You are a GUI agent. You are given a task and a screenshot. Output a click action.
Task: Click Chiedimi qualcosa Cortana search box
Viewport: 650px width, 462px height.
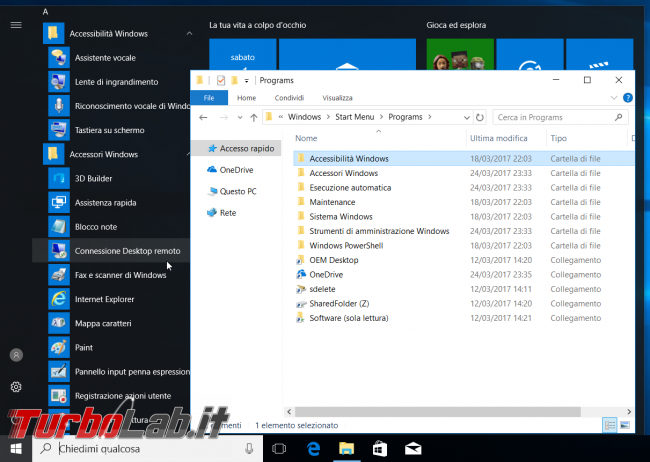pyautogui.click(x=148, y=448)
